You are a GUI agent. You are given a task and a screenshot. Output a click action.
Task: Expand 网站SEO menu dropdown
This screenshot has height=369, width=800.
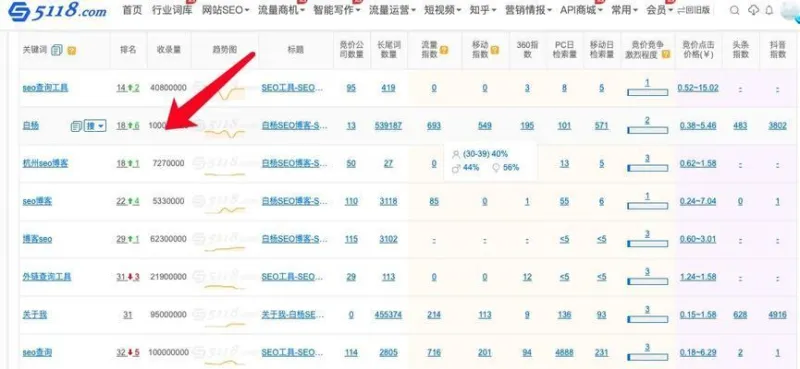226,10
